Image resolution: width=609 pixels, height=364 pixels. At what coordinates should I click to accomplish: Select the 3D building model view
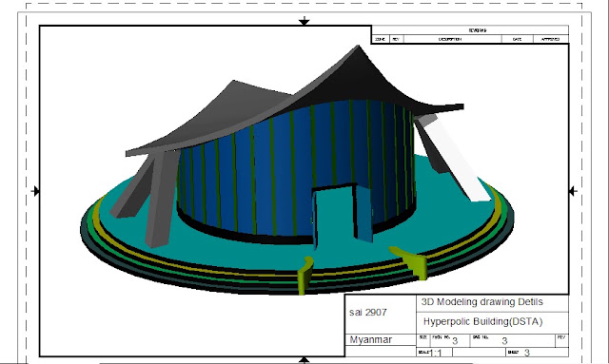(x=297, y=171)
